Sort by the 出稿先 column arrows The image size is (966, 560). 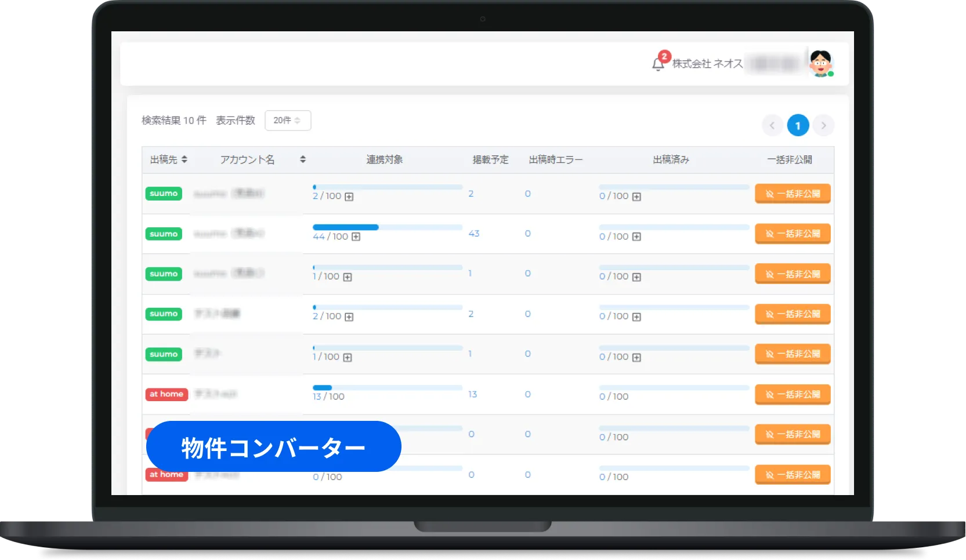click(x=184, y=159)
